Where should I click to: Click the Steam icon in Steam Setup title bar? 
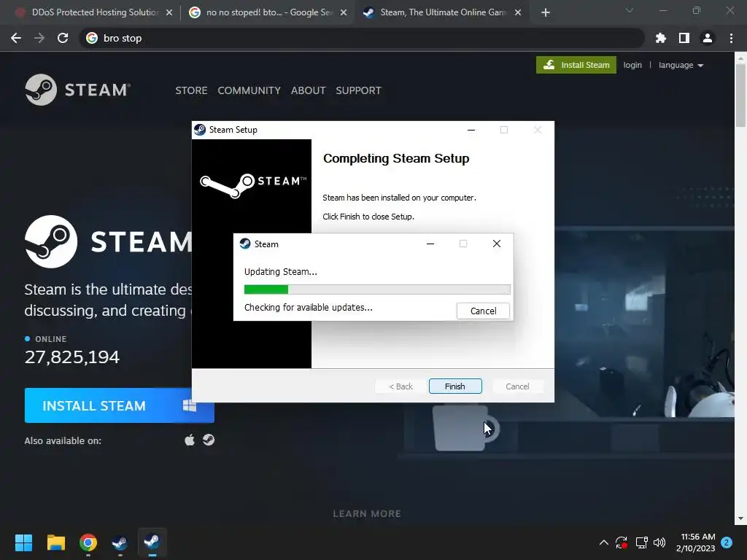(x=200, y=130)
